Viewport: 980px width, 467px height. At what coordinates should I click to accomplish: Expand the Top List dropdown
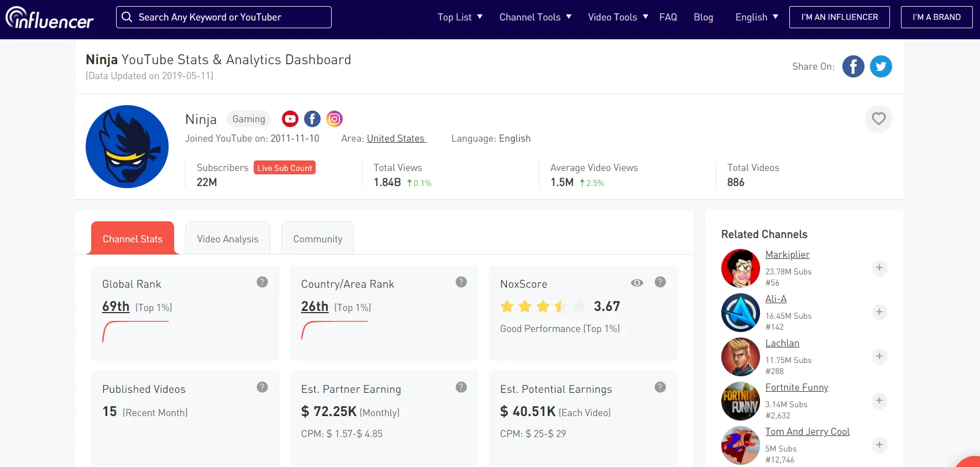pos(460,17)
